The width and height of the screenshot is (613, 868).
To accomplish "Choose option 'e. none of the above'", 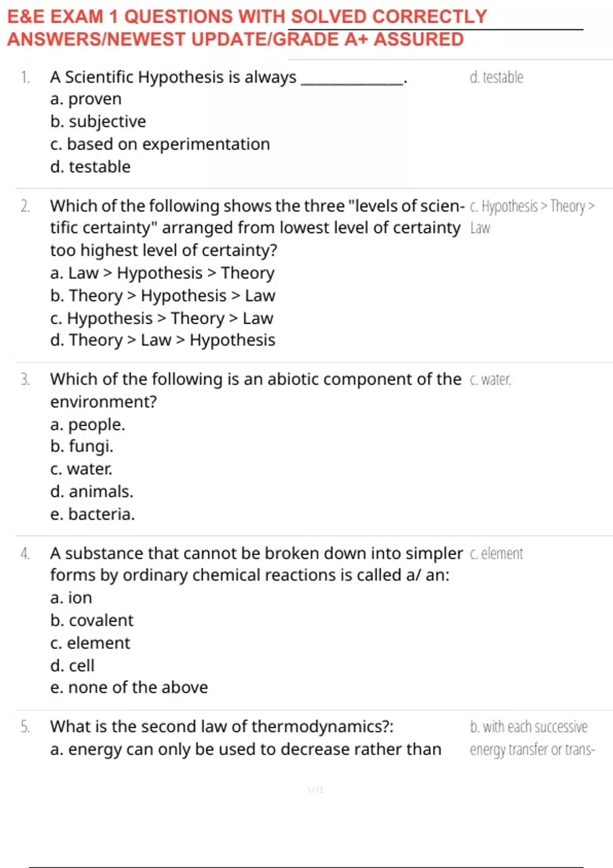I will click(x=129, y=688).
